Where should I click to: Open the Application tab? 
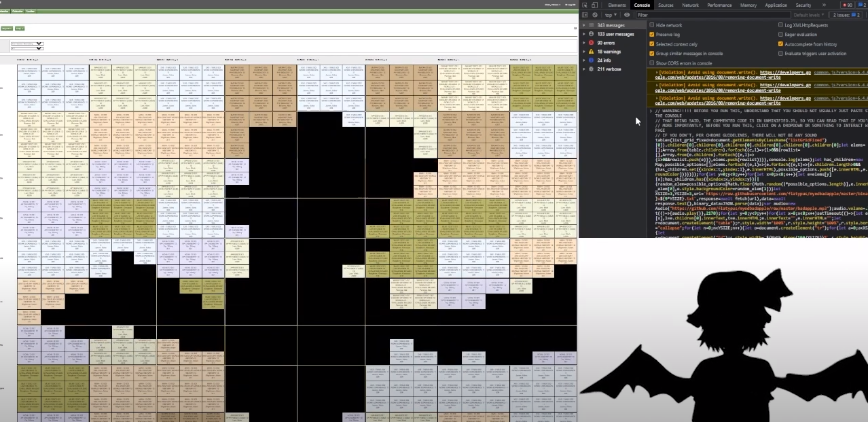pyautogui.click(x=776, y=5)
